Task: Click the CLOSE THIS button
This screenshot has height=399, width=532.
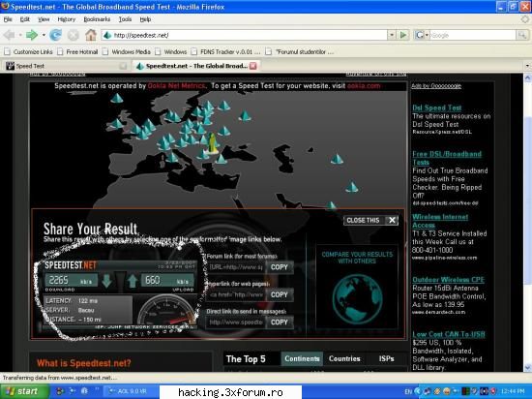Action: [x=370, y=220]
